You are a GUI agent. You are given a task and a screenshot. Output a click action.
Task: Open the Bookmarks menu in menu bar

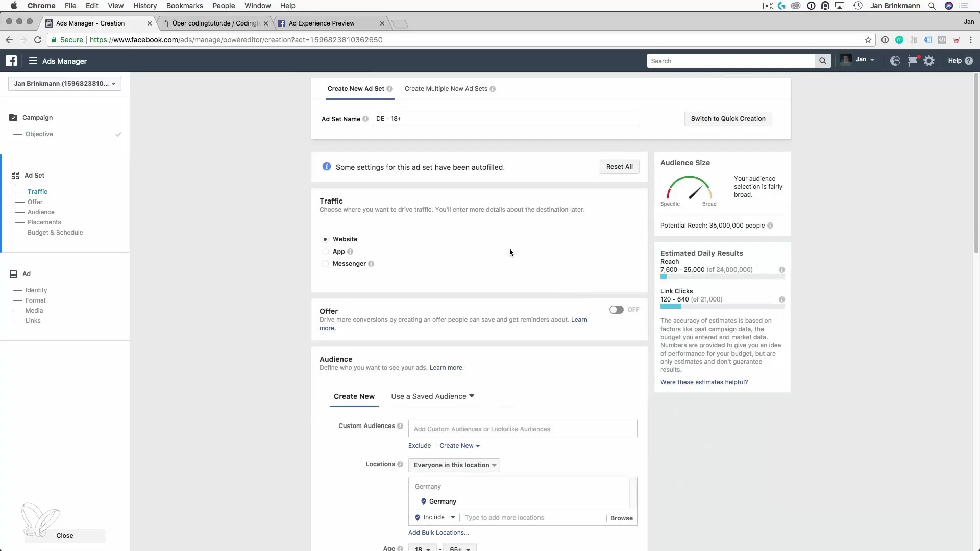pyautogui.click(x=184, y=6)
